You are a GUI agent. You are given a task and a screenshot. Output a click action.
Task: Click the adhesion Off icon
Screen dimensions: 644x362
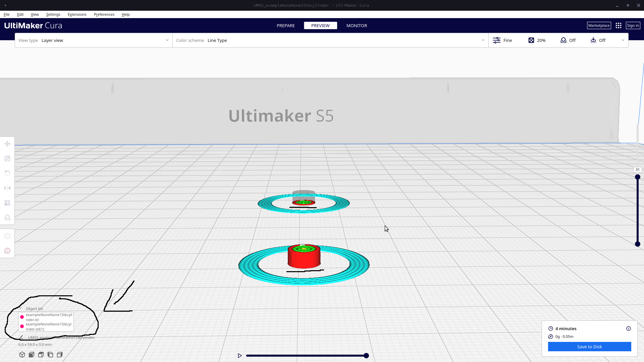pyautogui.click(x=593, y=40)
